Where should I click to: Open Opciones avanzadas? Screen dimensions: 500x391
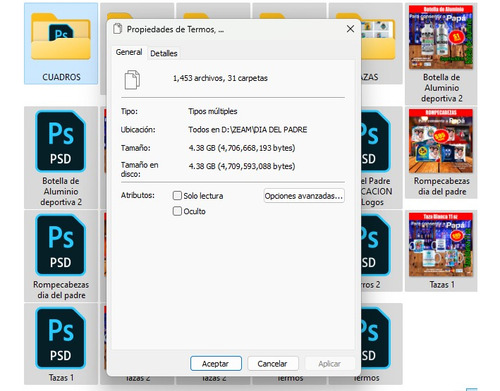click(x=304, y=196)
